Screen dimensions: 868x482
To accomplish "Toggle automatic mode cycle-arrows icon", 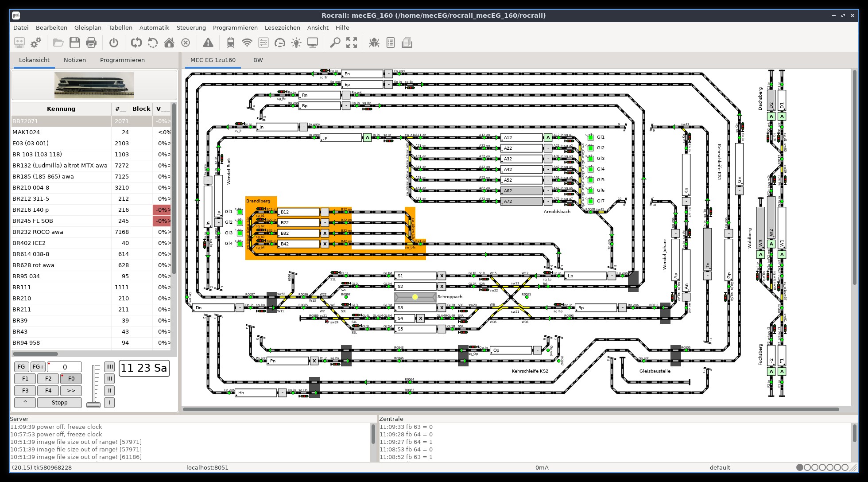I will point(136,43).
